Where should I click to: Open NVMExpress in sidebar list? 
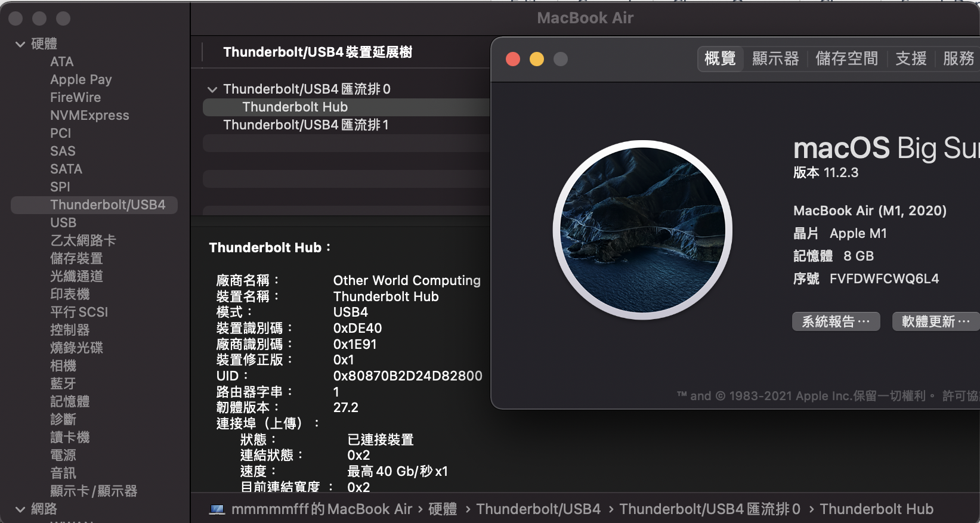89,115
